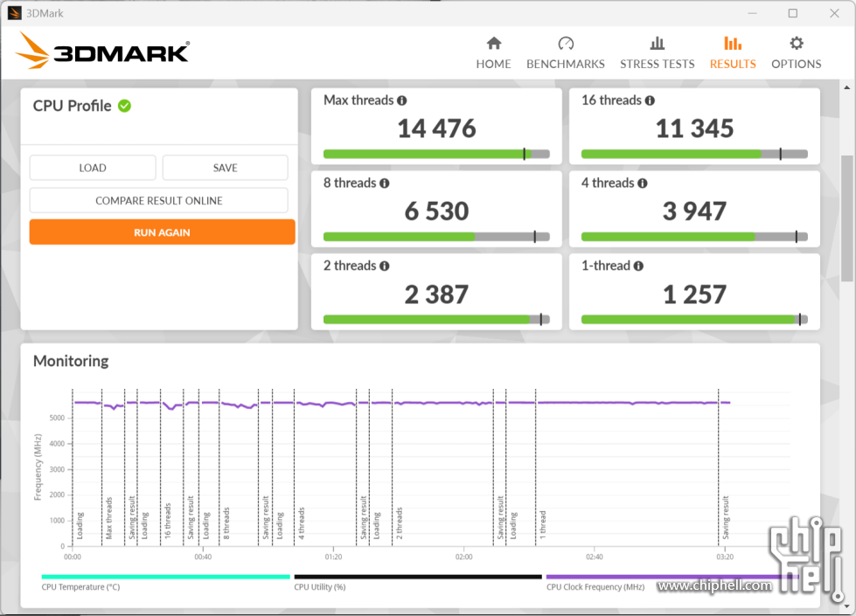Click the Results orange bars icon

click(733, 43)
